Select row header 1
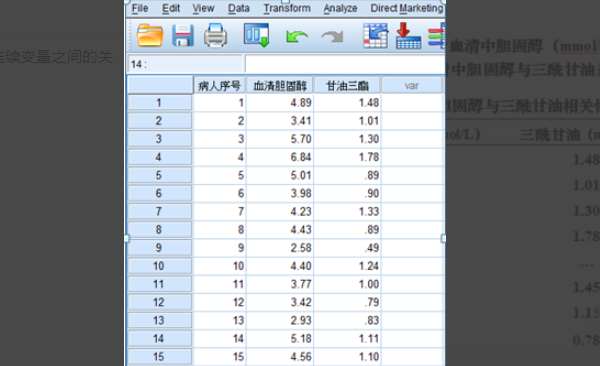The image size is (600, 366). 159,103
